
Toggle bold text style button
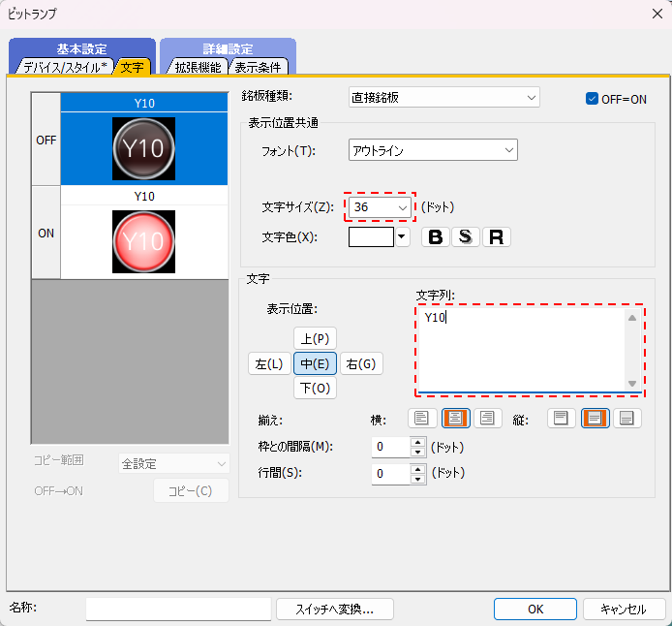click(436, 237)
